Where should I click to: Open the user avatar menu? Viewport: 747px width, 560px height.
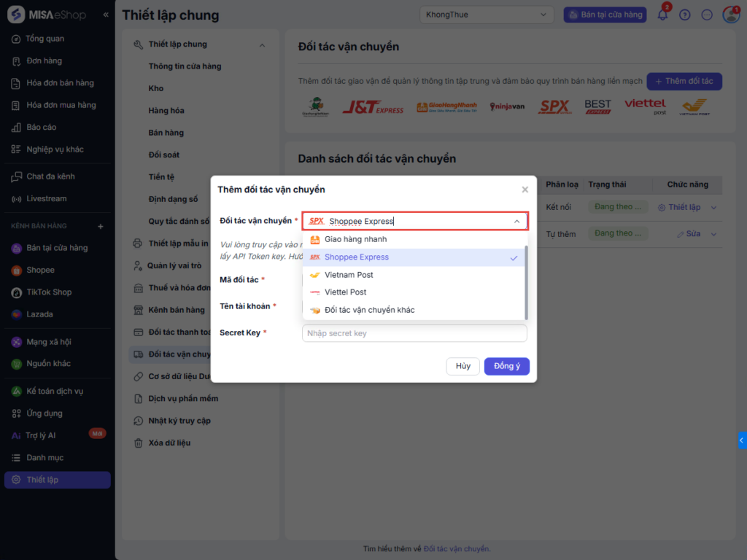tap(731, 15)
